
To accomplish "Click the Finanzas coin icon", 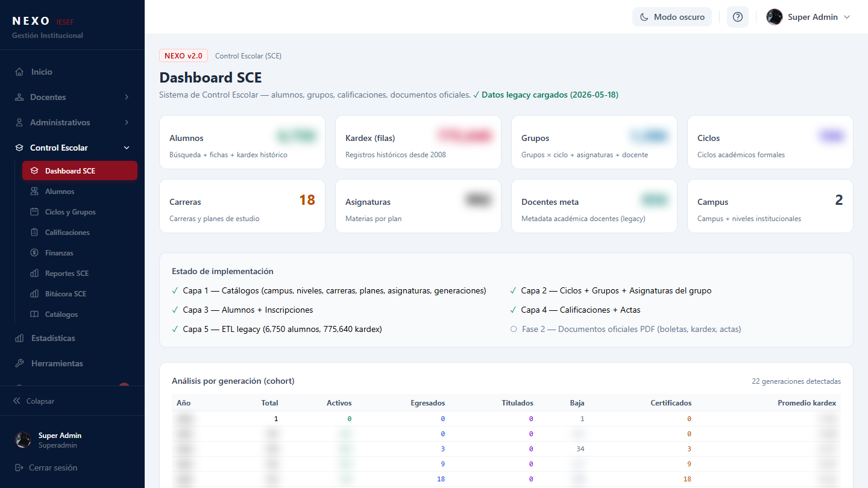I will click(x=34, y=253).
